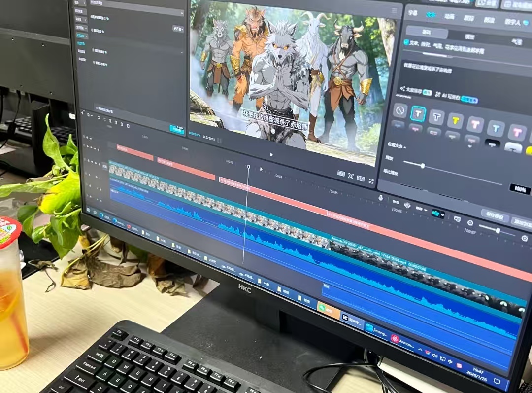
Task: Click the microphone record icon on timeline toolbar
Action: 381,197
